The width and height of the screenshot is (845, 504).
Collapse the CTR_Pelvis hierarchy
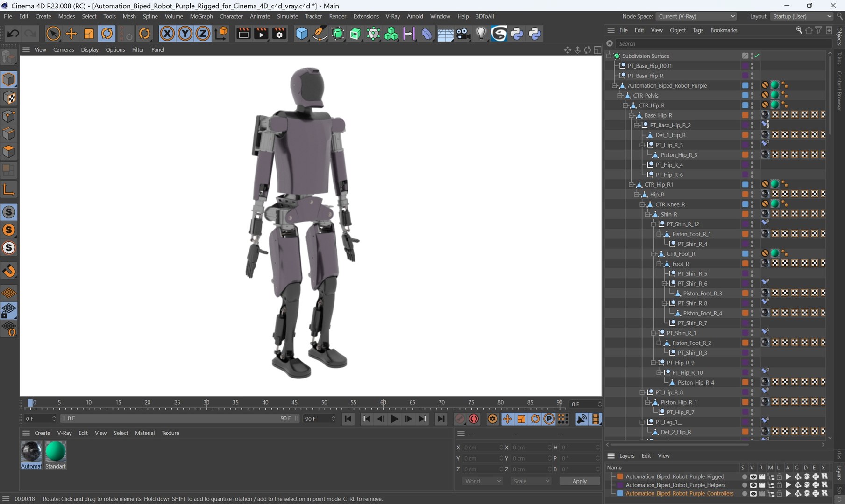coord(620,96)
